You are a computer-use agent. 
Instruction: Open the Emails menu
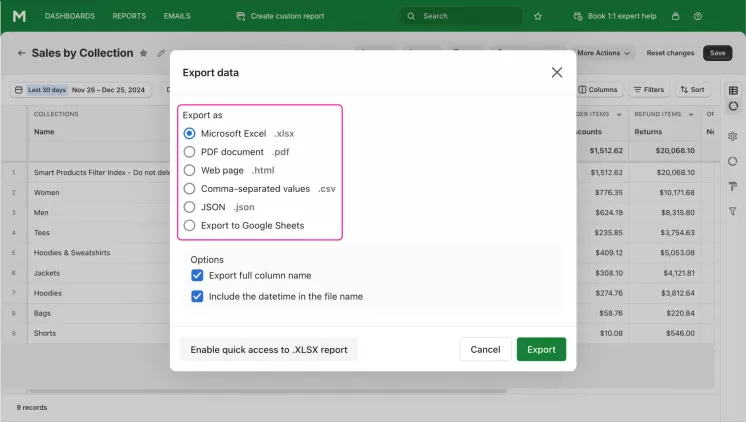click(x=177, y=16)
